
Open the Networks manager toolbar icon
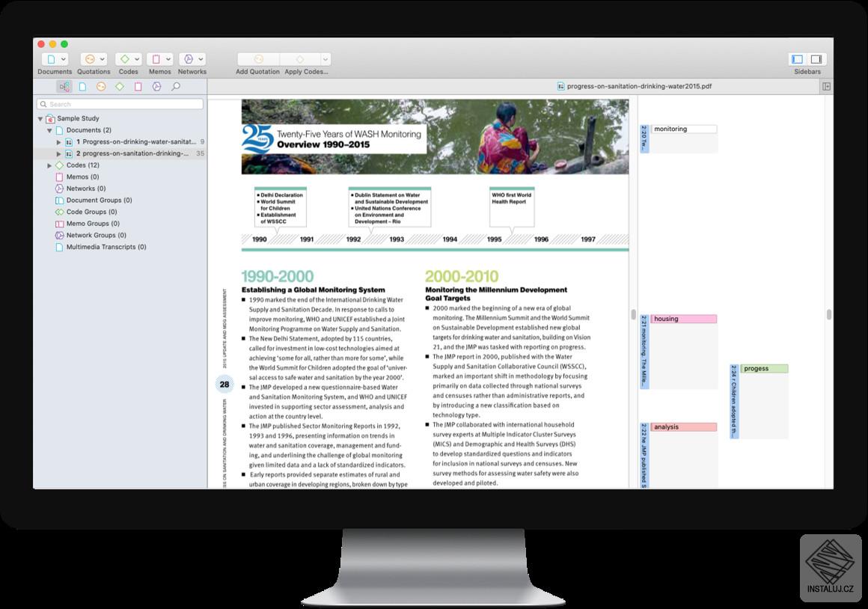(189, 59)
